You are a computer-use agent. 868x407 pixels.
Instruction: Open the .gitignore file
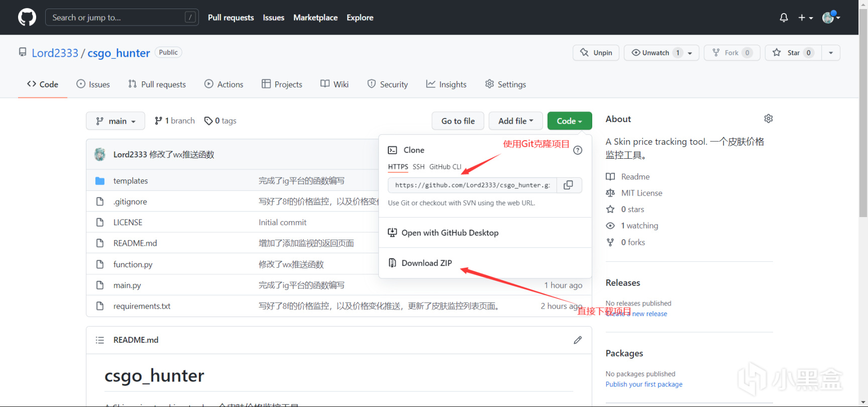pos(130,201)
